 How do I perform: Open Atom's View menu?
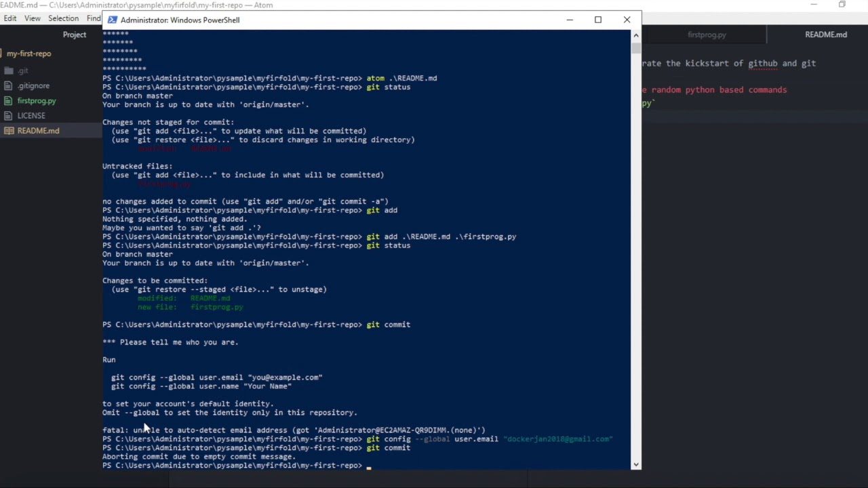point(33,18)
